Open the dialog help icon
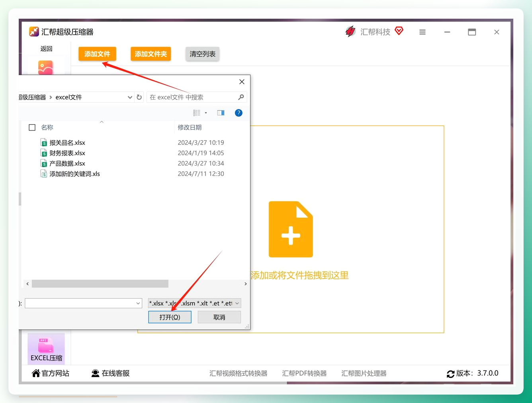532x403 pixels. click(x=239, y=113)
